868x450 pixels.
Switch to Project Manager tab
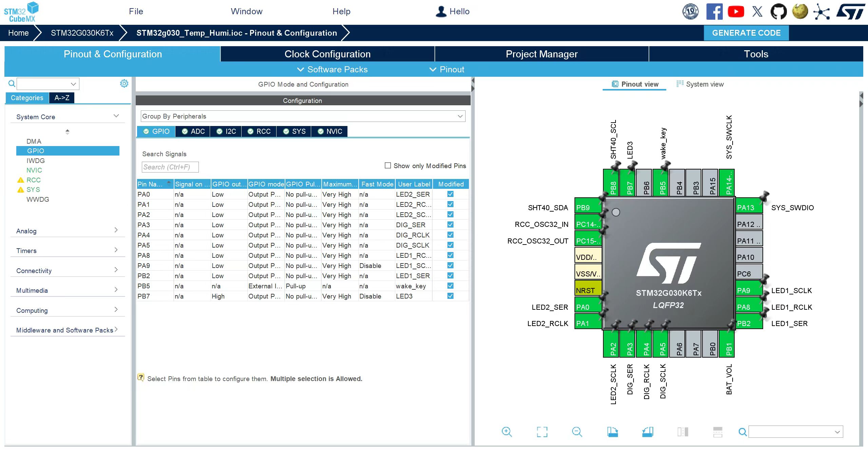[542, 54]
